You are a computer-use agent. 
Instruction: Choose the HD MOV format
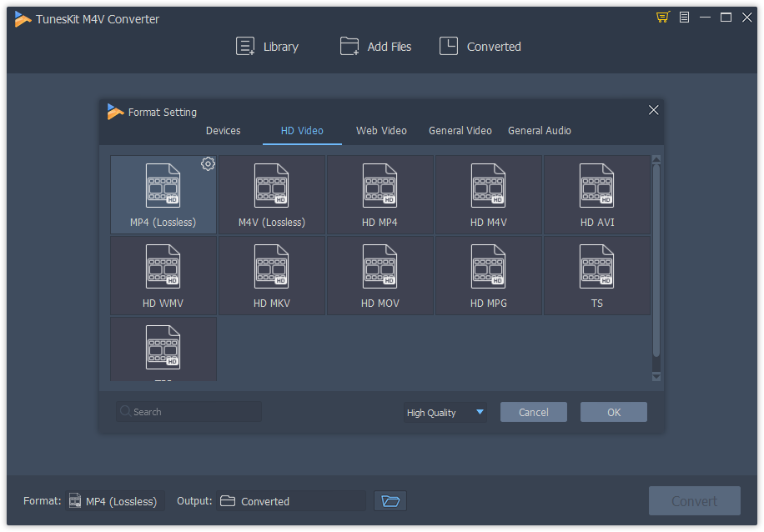coord(380,275)
